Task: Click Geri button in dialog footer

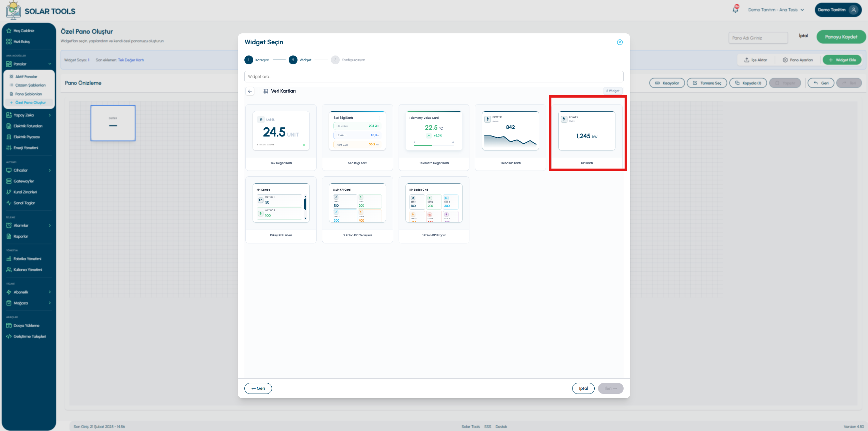Action: (258, 388)
